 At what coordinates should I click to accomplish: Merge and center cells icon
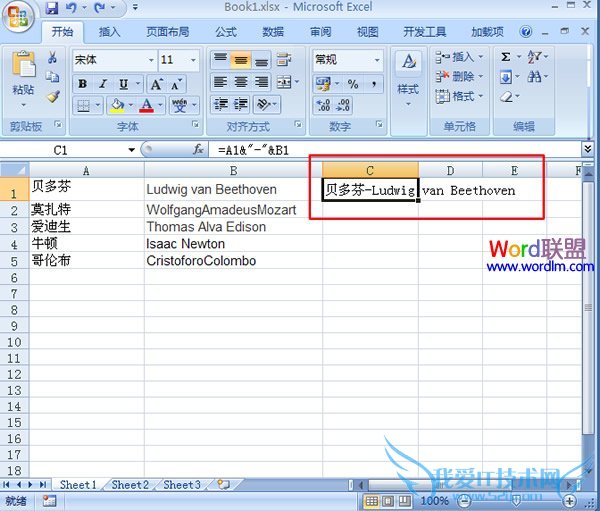[x=284, y=82]
